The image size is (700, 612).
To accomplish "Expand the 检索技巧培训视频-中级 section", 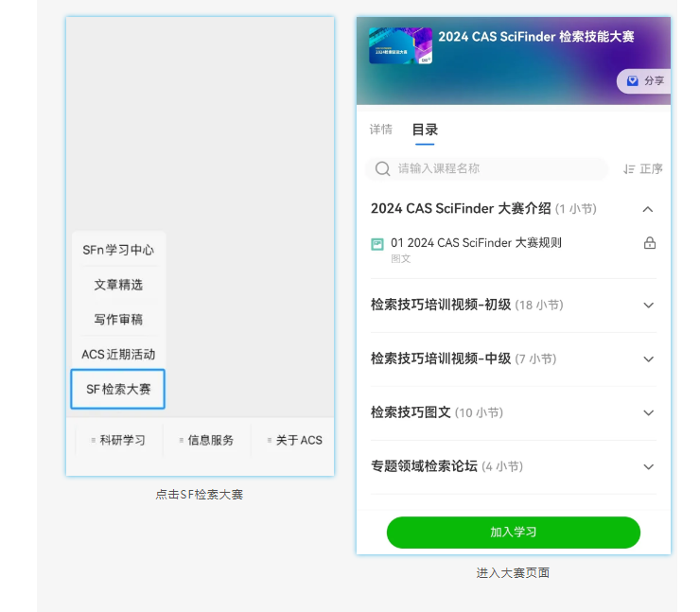I will tap(648, 359).
